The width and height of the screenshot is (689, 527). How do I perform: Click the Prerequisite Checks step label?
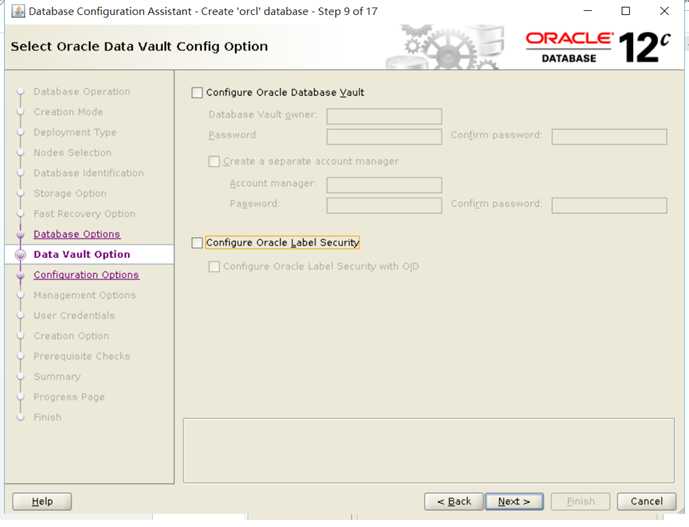pyautogui.click(x=82, y=356)
